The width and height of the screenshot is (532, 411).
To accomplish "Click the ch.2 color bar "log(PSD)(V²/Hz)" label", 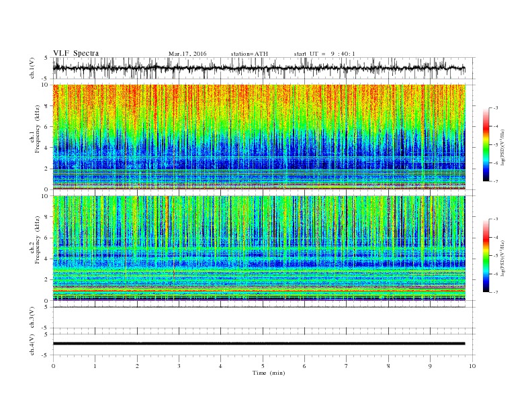I will pyautogui.click(x=503, y=258).
